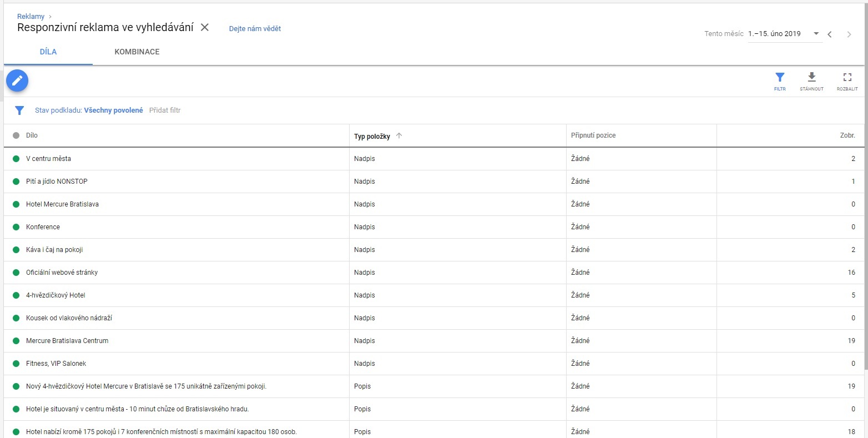Close the Responzivní reklama panel with X
This screenshot has width=868, height=438.
pyautogui.click(x=205, y=28)
